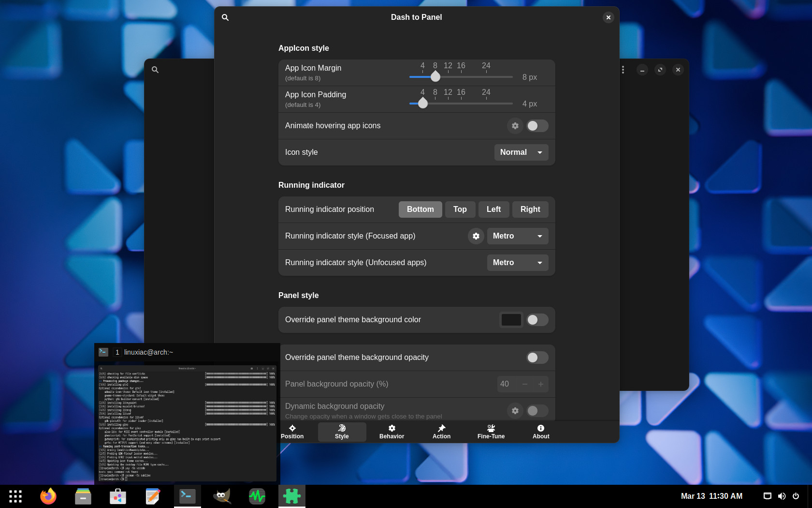Open the power menu in system tray
Viewport: 812px width, 508px height.
(796, 496)
